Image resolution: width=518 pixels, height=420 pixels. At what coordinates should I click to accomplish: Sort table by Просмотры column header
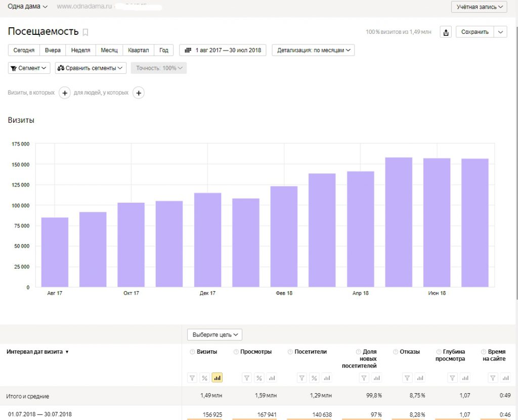(256, 352)
